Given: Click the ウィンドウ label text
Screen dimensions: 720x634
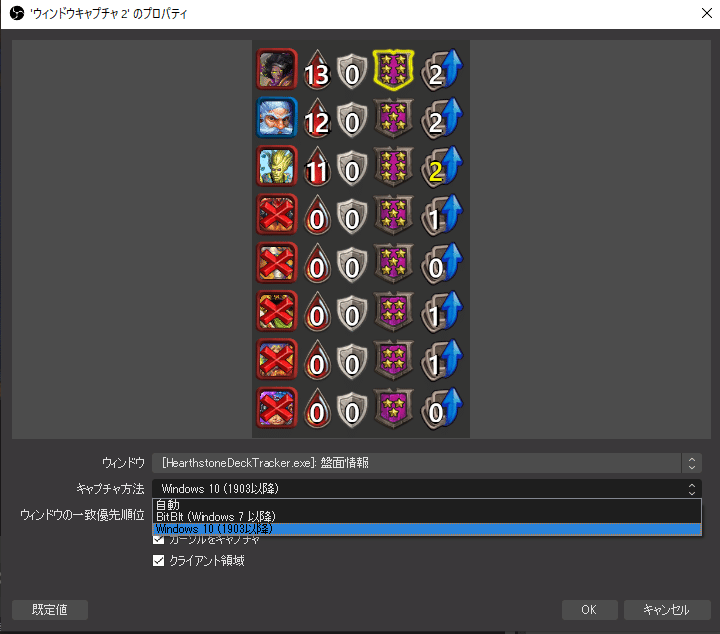Looking at the screenshot, I should click(x=123, y=463).
